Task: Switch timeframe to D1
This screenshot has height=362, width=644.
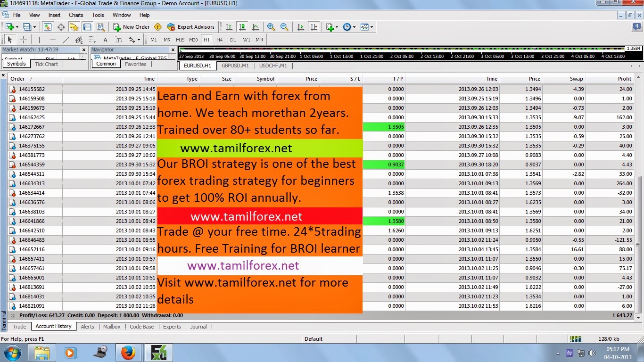Action: (233, 40)
